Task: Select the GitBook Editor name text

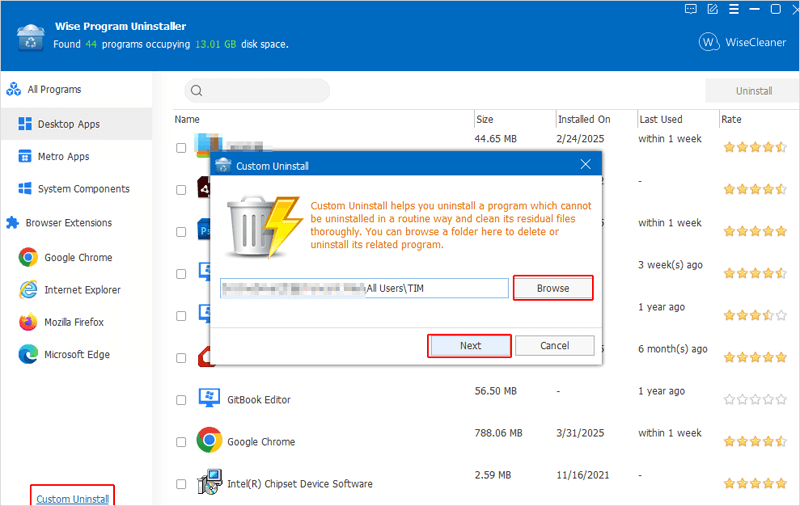Action: (259, 400)
